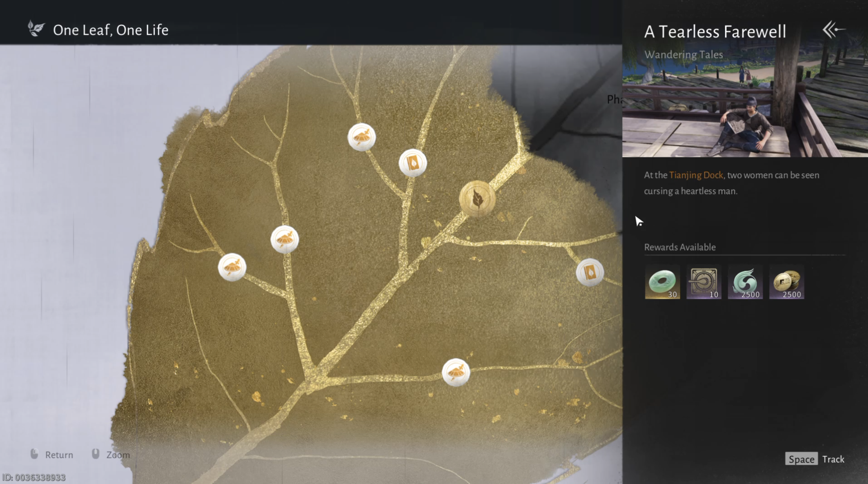Select straw hat node above leftmost one
This screenshot has height=484, width=868.
pyautogui.click(x=285, y=239)
